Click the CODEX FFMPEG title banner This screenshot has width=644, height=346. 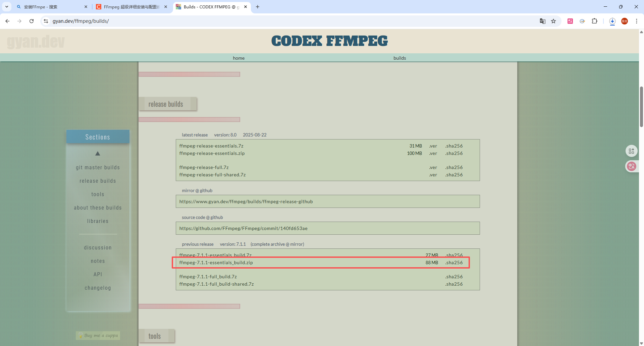tap(329, 41)
